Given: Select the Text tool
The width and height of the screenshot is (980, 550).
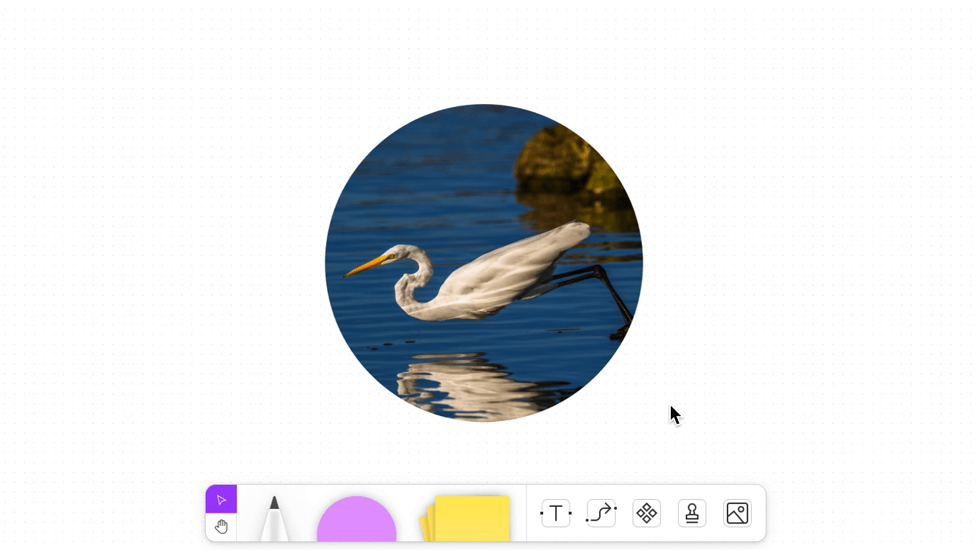Looking at the screenshot, I should pyautogui.click(x=556, y=513).
